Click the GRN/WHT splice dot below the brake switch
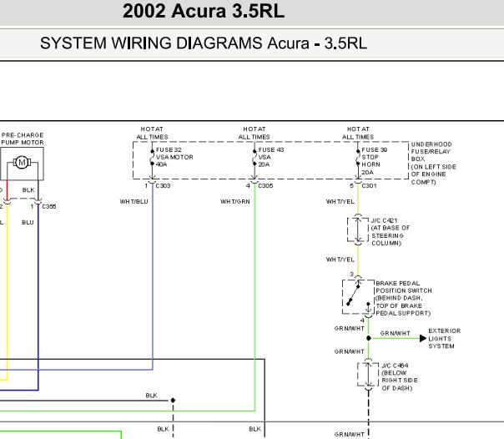504x439 pixels. (368, 338)
